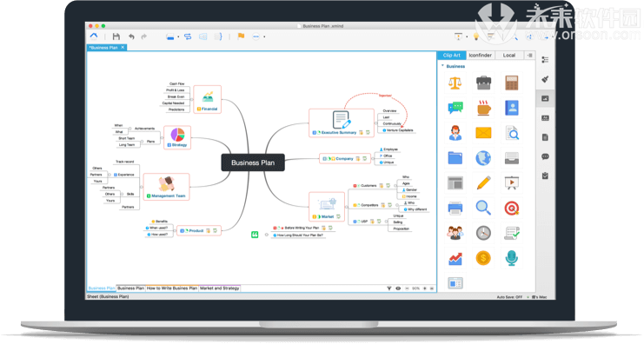Undo the last action

pyautogui.click(x=131, y=36)
